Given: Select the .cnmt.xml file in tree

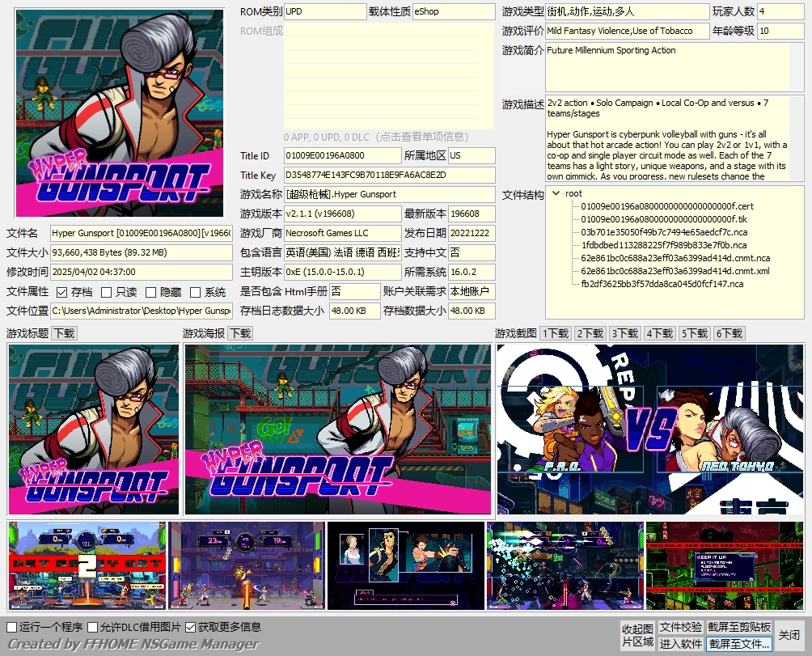Looking at the screenshot, I should [675, 271].
